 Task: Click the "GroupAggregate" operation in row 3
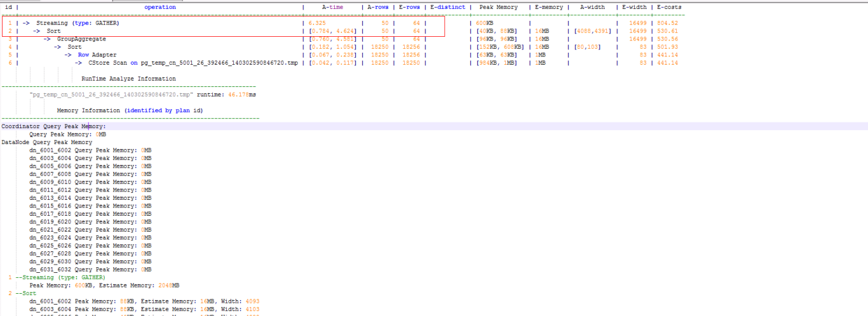tap(81, 39)
